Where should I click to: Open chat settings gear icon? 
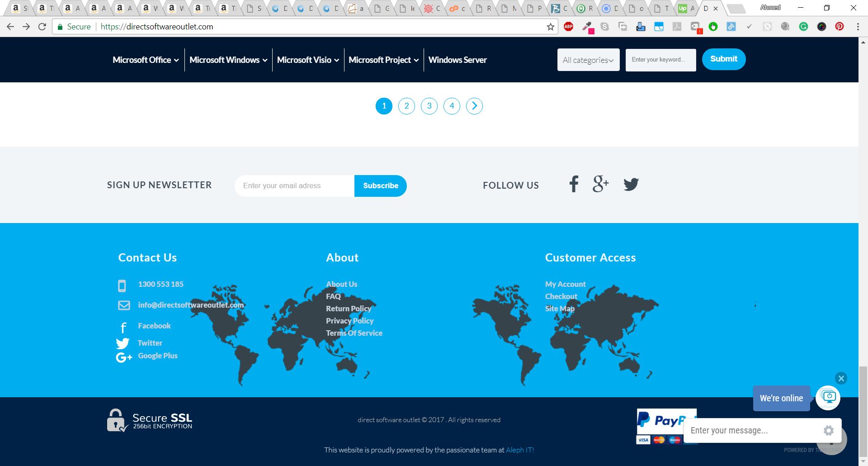(x=829, y=430)
